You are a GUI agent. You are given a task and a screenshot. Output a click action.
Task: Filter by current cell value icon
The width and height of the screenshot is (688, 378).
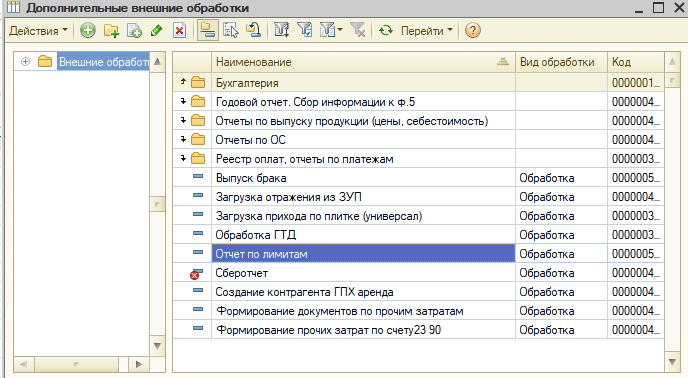pos(305,31)
